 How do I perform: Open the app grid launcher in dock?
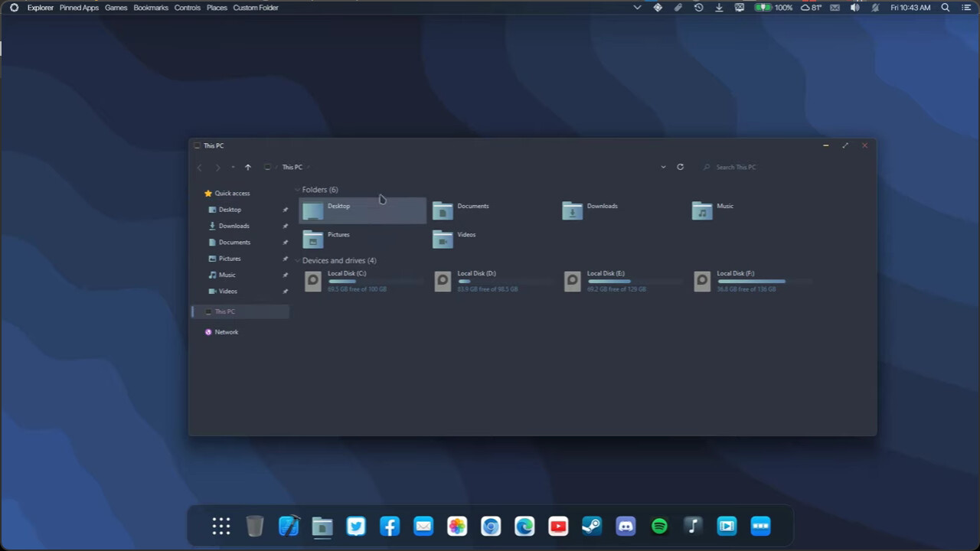221,526
